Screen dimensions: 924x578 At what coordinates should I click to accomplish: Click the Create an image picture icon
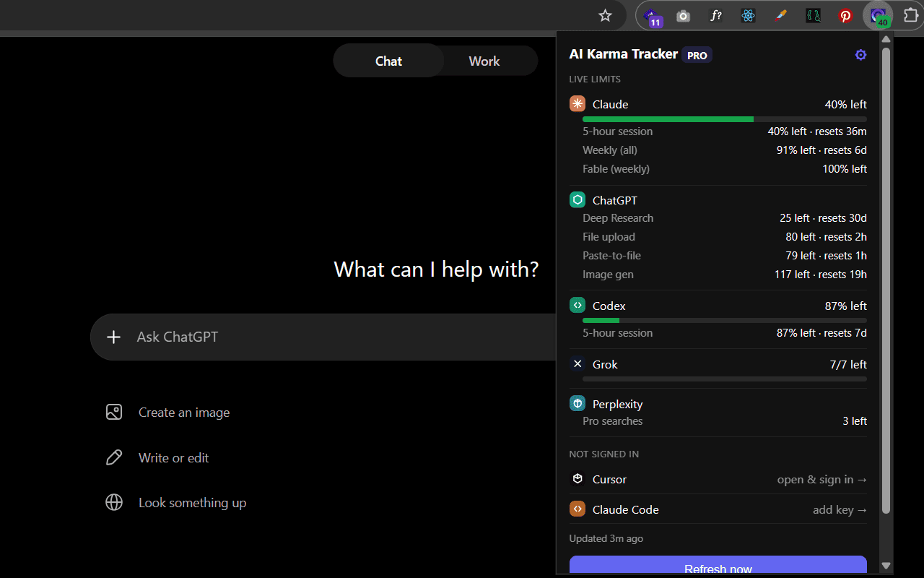click(114, 413)
